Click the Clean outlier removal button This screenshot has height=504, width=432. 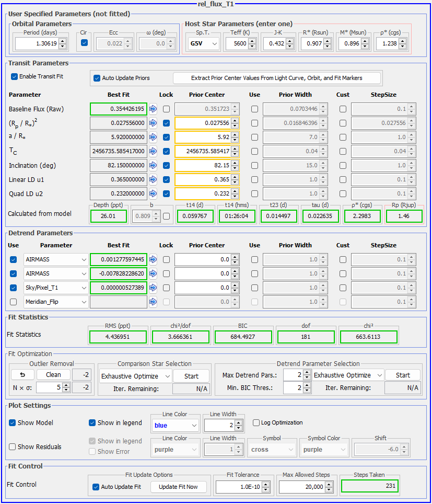click(x=53, y=375)
